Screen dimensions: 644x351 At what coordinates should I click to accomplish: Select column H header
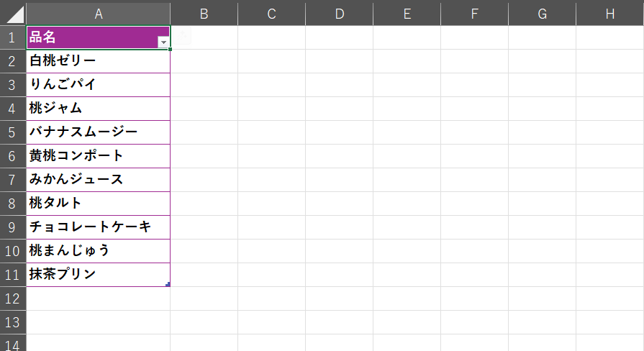[x=610, y=14]
